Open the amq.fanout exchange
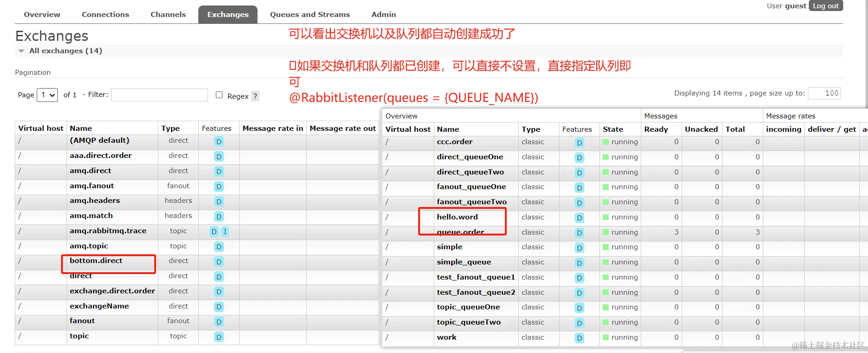The width and height of the screenshot is (868, 353). [92, 186]
